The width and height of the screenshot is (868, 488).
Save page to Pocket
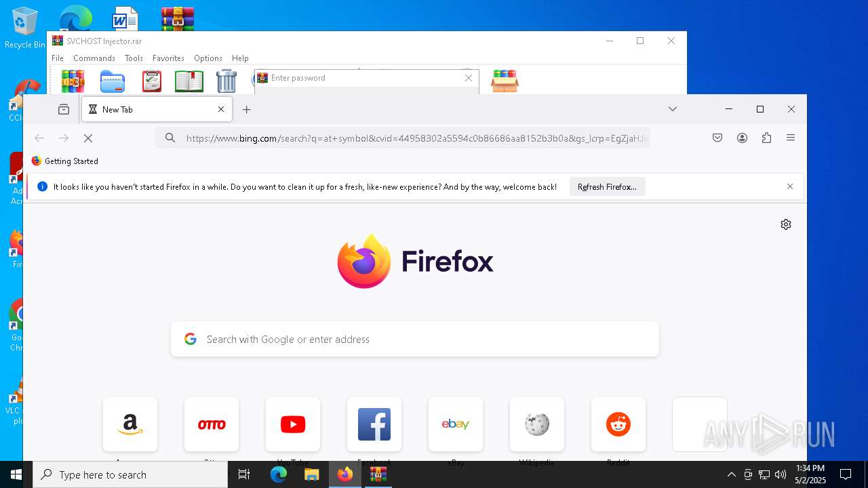[x=717, y=138]
